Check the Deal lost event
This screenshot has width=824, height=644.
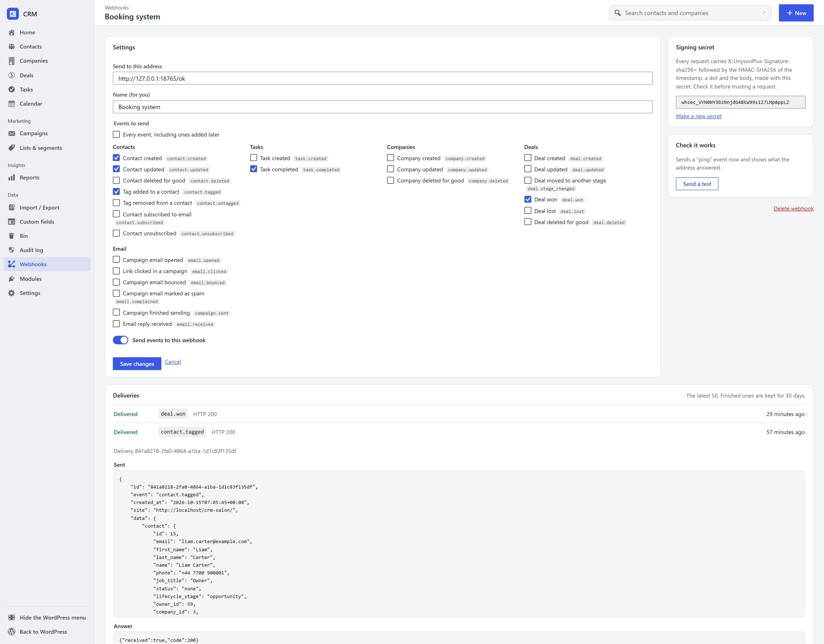tap(528, 211)
